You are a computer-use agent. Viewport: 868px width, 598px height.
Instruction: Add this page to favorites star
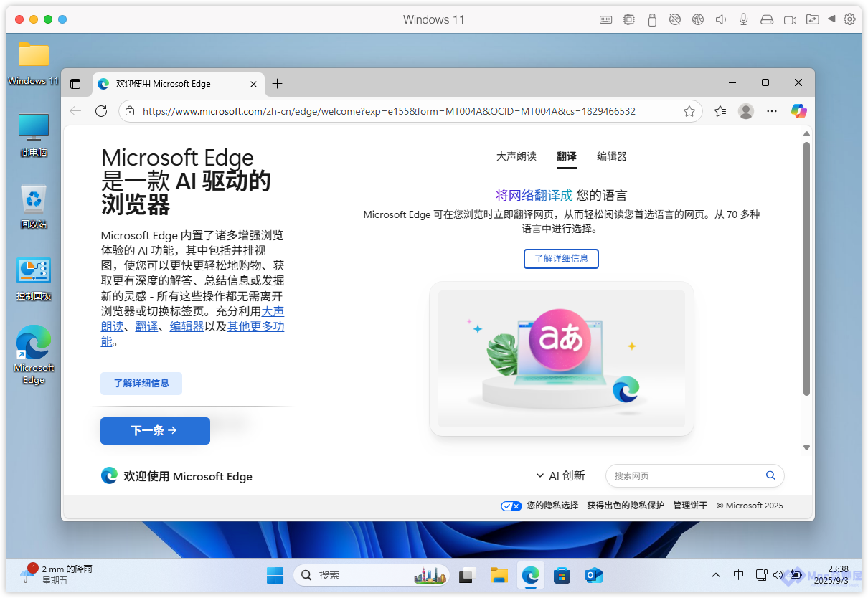[x=689, y=111]
